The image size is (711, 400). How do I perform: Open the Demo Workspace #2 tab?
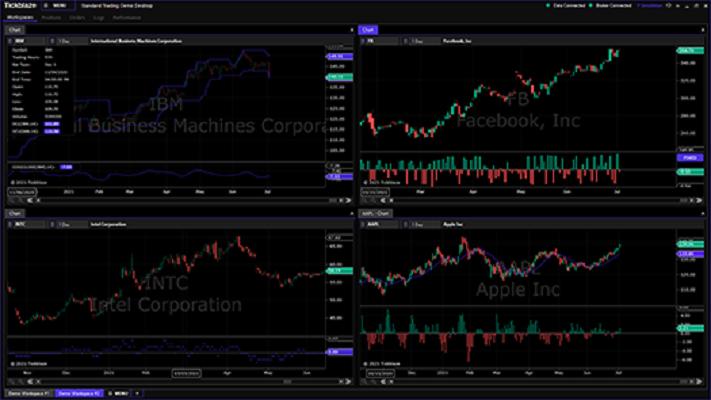(79, 393)
